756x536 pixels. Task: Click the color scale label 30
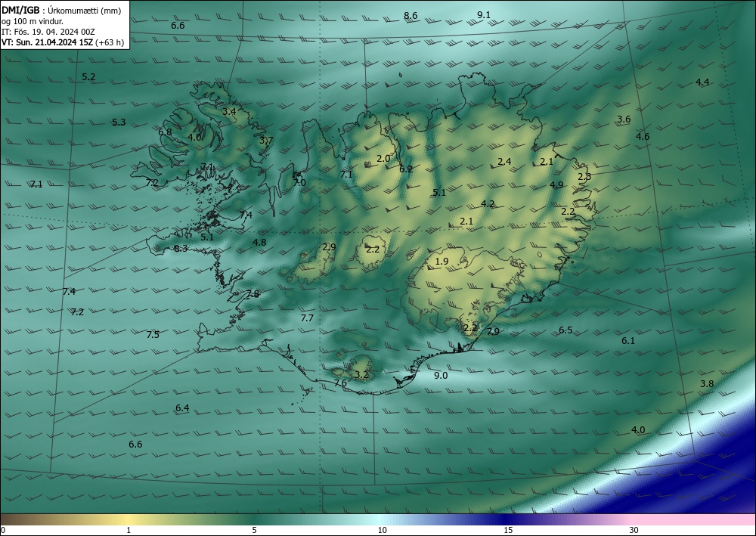pyautogui.click(x=634, y=530)
